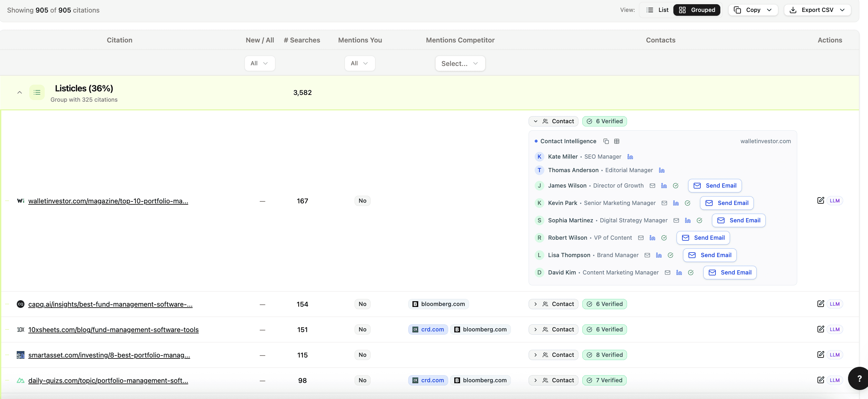Click the copy icon beside Contact Intelligence

point(606,141)
